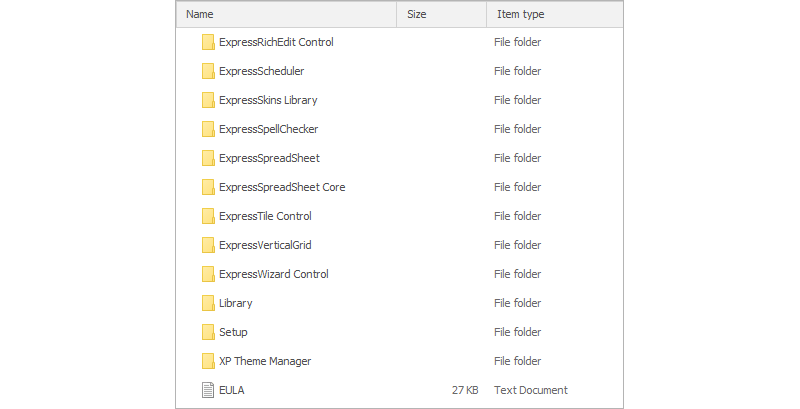This screenshot has width=800, height=409.
Task: Sort by Item type column header
Action: pos(521,14)
